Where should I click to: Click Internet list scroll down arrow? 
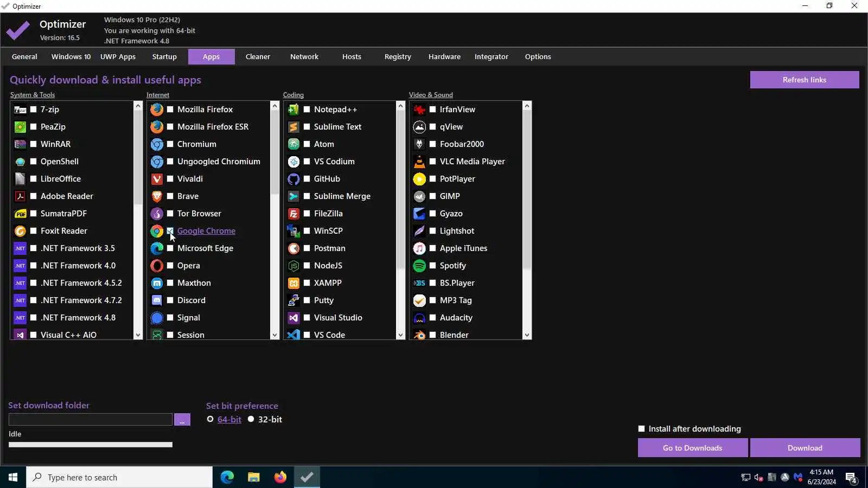tap(275, 335)
